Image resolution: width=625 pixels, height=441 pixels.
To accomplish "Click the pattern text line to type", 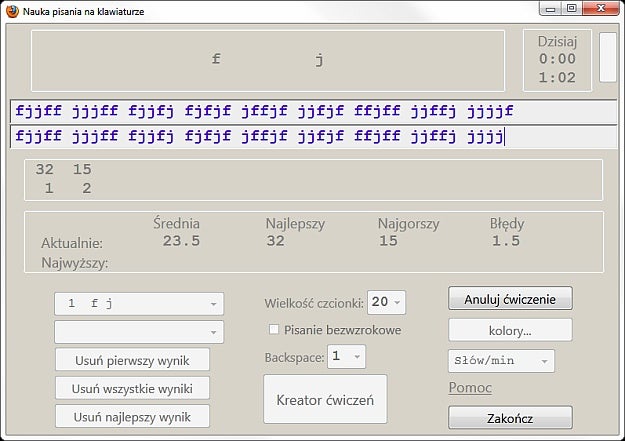I will [313, 111].
